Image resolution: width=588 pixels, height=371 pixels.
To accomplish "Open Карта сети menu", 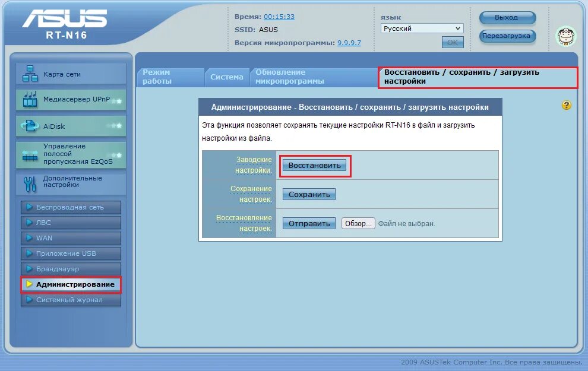I will 71,74.
